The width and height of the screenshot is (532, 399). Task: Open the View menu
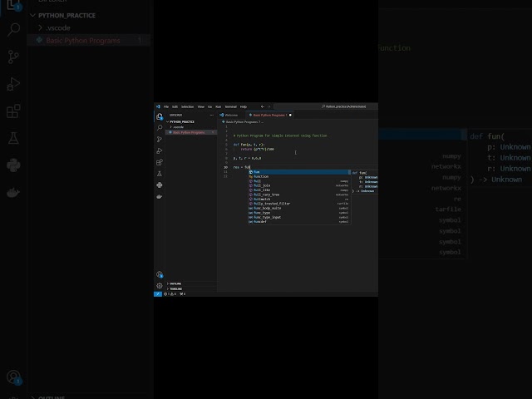pyautogui.click(x=201, y=106)
